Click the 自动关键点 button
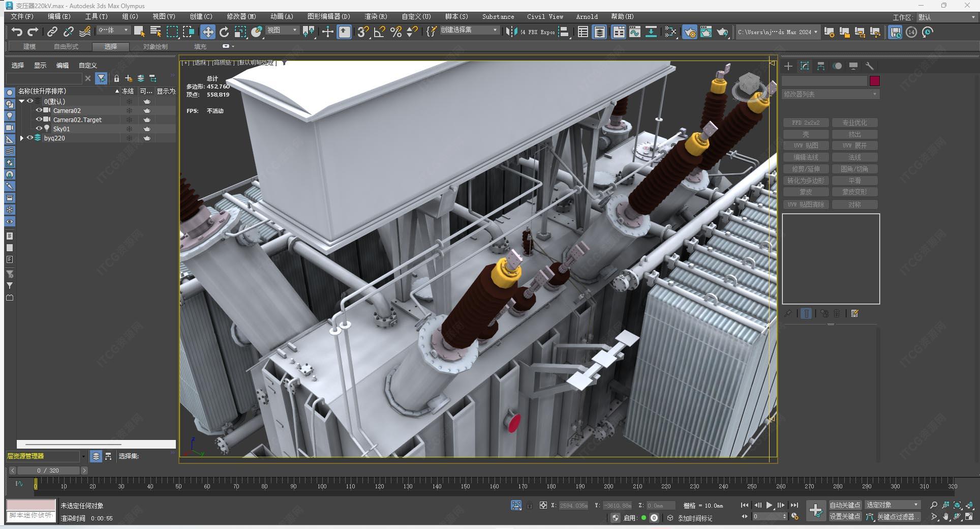 click(x=845, y=505)
